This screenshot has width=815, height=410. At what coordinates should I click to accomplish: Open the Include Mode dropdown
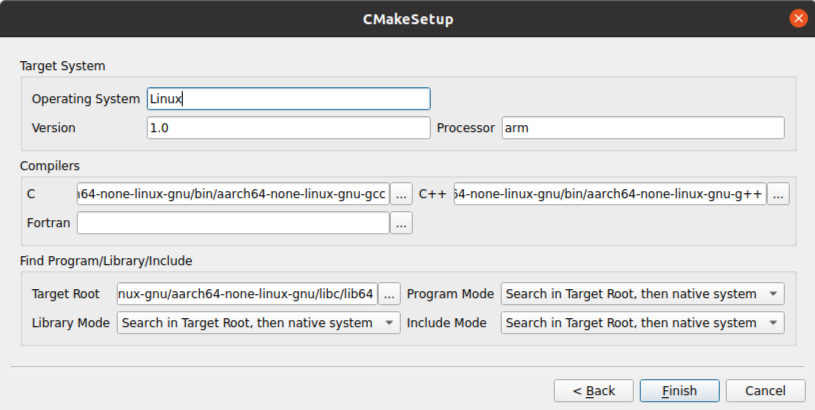point(642,323)
